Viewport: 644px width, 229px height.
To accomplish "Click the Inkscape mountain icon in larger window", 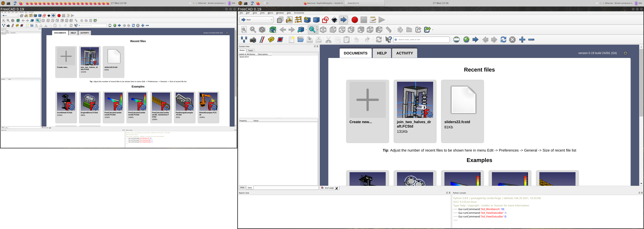I will pos(334,20).
